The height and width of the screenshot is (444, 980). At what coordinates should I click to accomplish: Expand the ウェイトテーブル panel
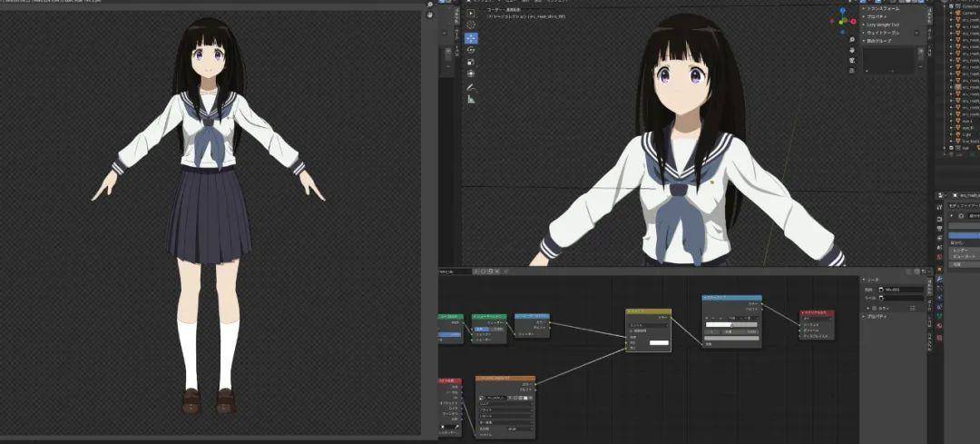click(x=883, y=33)
